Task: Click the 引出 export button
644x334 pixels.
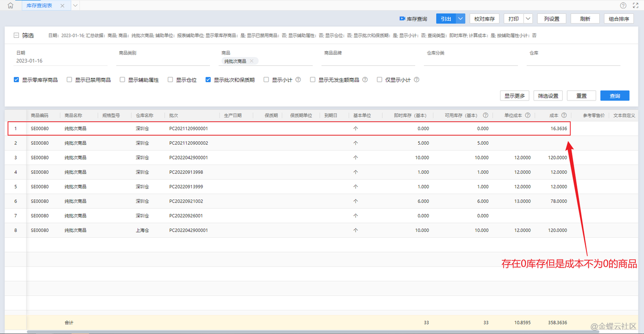Action: coord(446,19)
